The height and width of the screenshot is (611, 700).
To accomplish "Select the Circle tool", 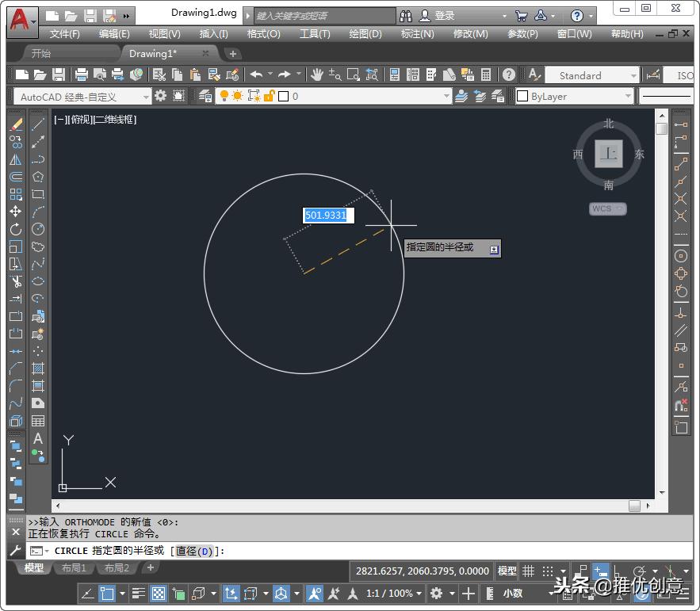I will pyautogui.click(x=37, y=229).
